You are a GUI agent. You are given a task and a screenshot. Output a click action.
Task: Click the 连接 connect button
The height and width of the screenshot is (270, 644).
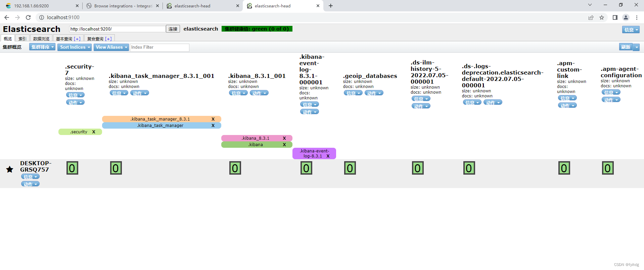tap(173, 29)
